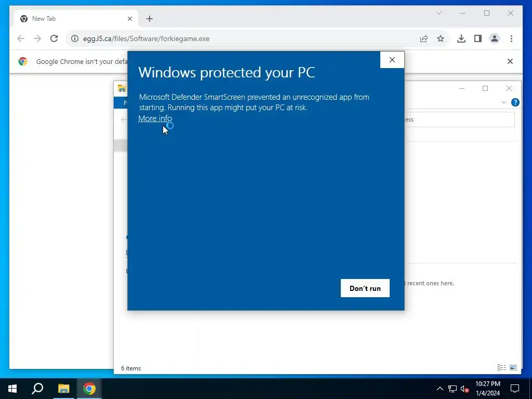Open Chrome profile avatar menu
The width and height of the screenshot is (532, 399).
click(x=495, y=38)
